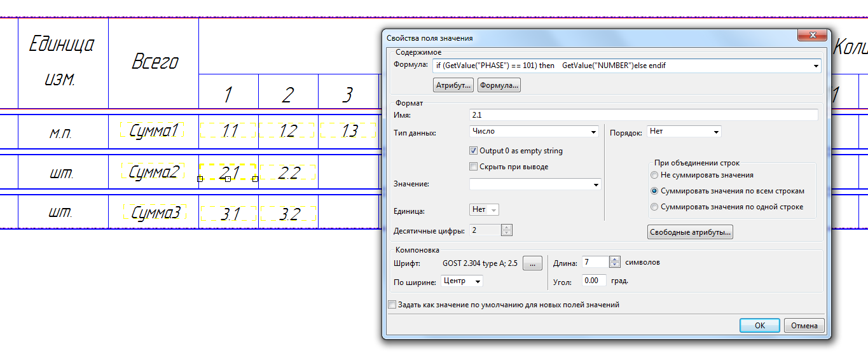Image resolution: width=868 pixels, height=362 pixels.
Task: Click the Всего column header text
Action: tap(155, 62)
